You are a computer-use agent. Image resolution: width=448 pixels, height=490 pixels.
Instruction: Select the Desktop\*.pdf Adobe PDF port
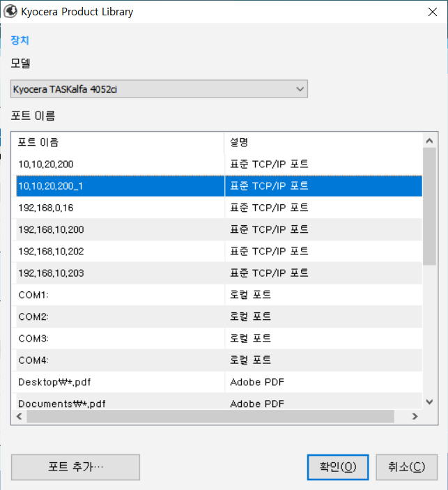click(219, 382)
